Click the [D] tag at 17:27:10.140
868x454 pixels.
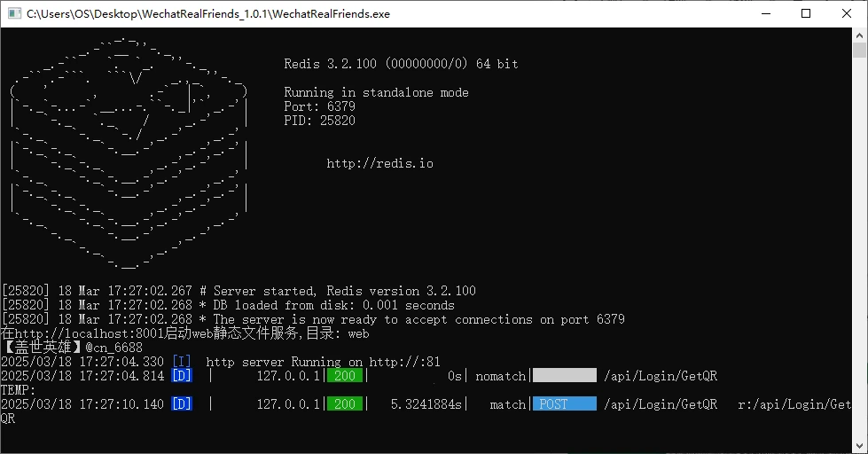pyautogui.click(x=182, y=404)
